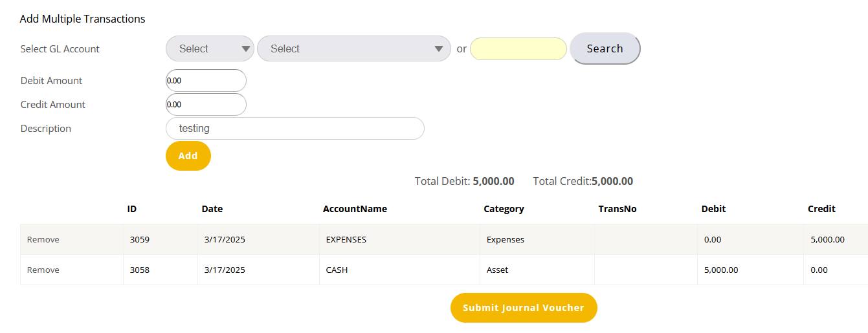This screenshot has height=333, width=868.
Task: Select the CASH account name cell
Action: (337, 270)
